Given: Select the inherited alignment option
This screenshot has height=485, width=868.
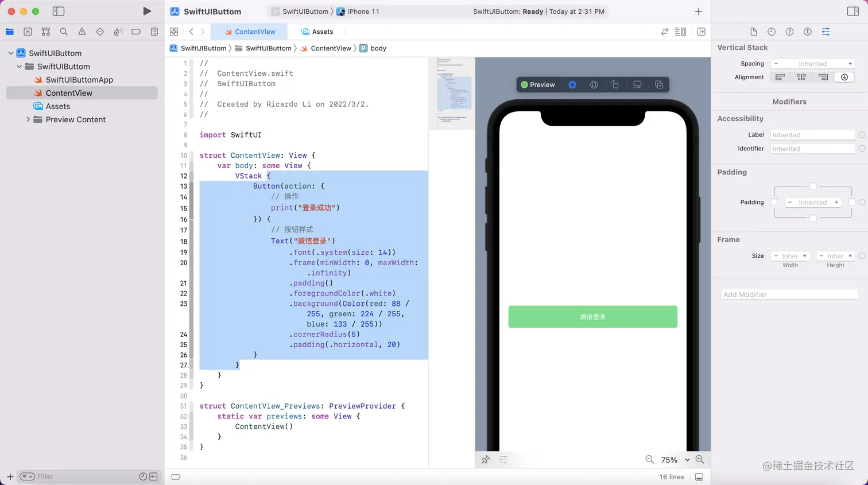Looking at the screenshot, I should coord(844,77).
